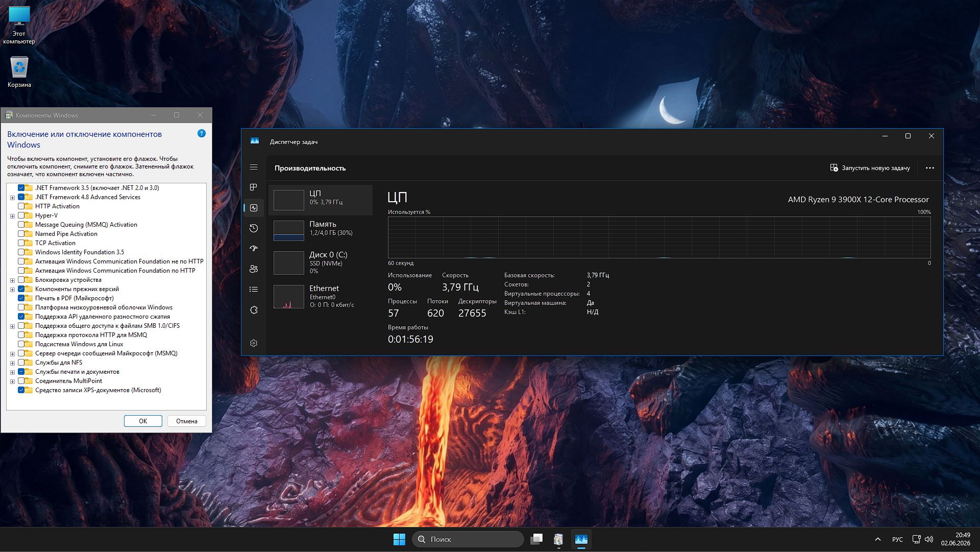
Task: Open Users page in Task Manager sidebar
Action: point(254,269)
